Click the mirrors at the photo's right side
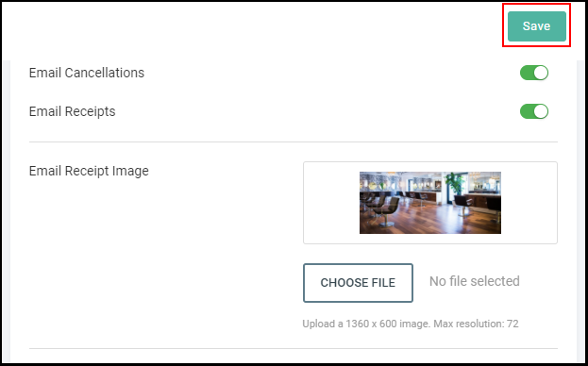The width and height of the screenshot is (588, 366). [484, 182]
